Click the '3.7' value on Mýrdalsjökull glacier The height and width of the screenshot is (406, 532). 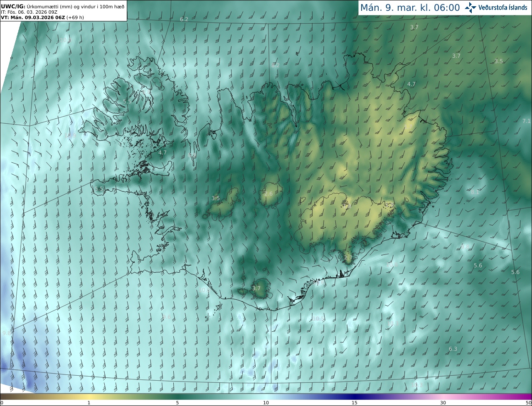coord(256,288)
